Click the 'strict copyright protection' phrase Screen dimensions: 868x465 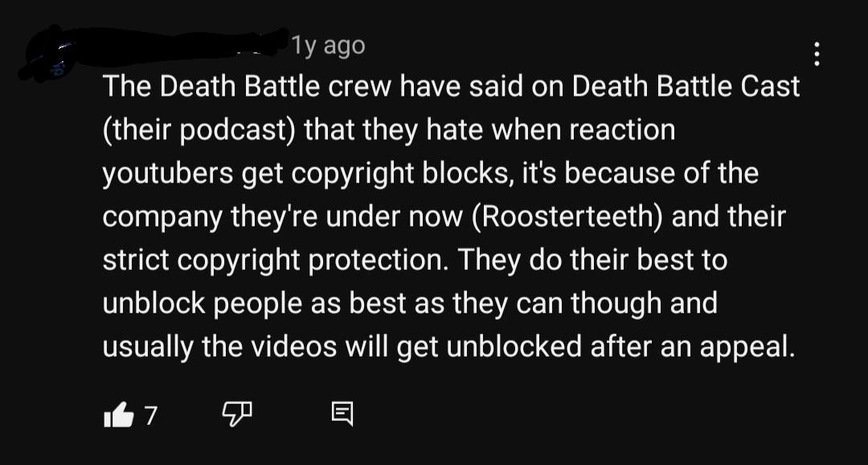[275, 260]
